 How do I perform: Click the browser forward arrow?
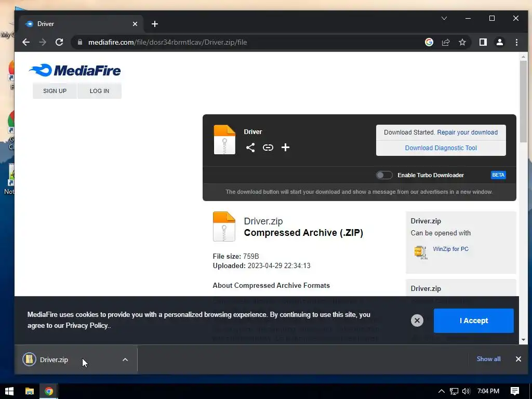click(x=43, y=42)
